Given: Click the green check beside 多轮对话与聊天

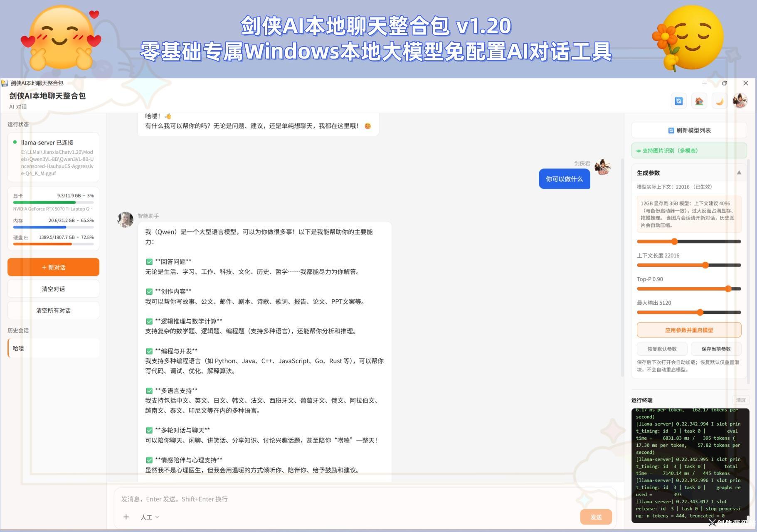Looking at the screenshot, I should 149,430.
